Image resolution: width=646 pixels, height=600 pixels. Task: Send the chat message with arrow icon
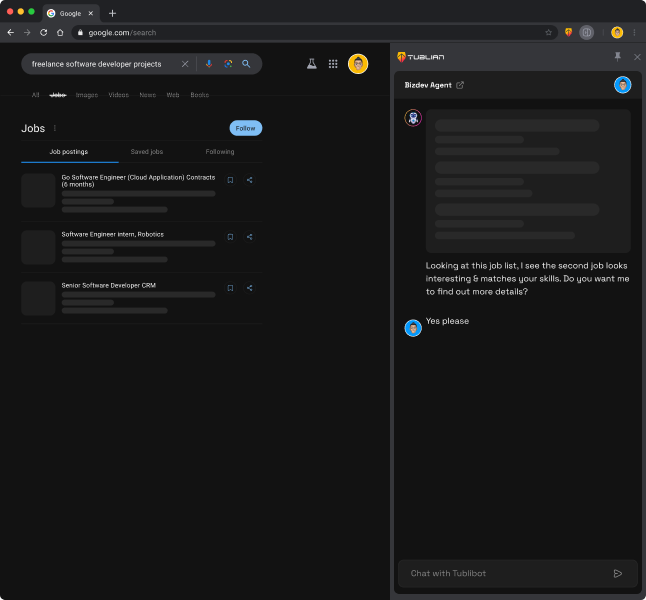pos(617,573)
